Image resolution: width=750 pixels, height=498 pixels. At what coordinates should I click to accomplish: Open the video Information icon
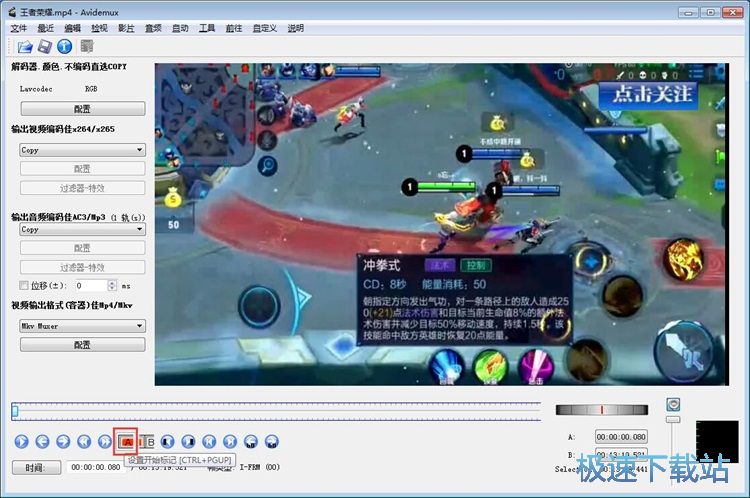coord(64,46)
